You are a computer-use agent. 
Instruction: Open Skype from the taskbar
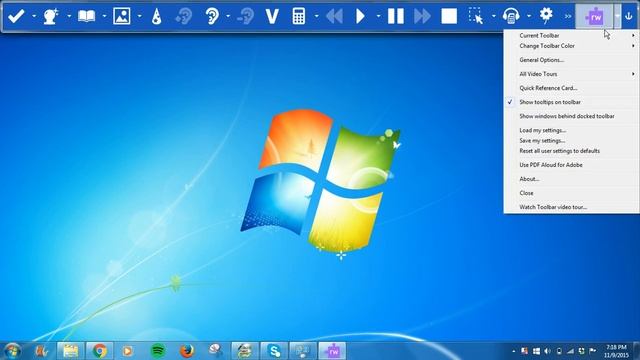coord(274,351)
